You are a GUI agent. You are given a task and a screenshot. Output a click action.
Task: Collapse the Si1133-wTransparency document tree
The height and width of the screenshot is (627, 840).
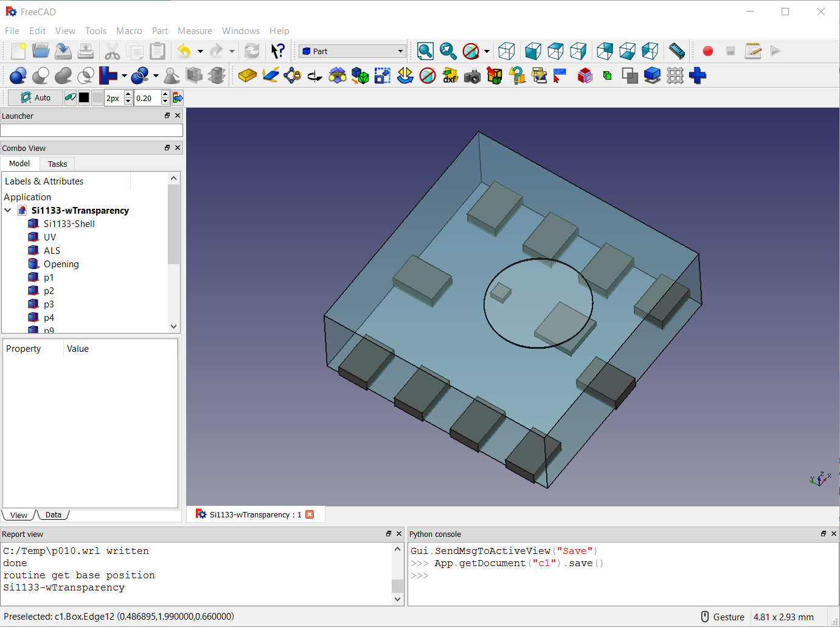coord(8,210)
